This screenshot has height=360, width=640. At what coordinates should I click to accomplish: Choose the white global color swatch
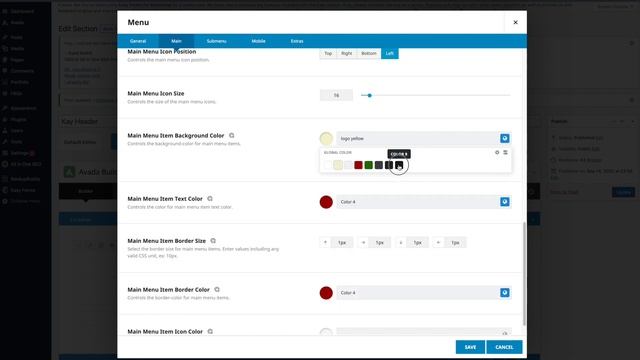click(x=328, y=165)
